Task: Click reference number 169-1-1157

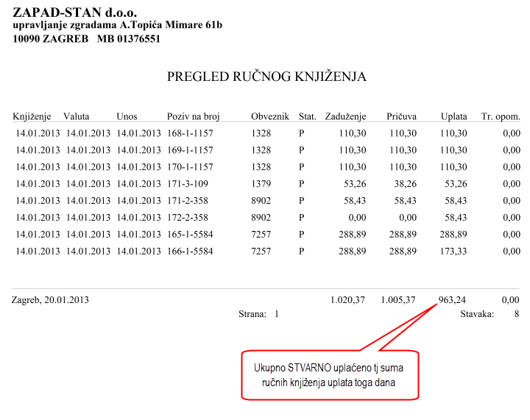Action: tap(190, 150)
